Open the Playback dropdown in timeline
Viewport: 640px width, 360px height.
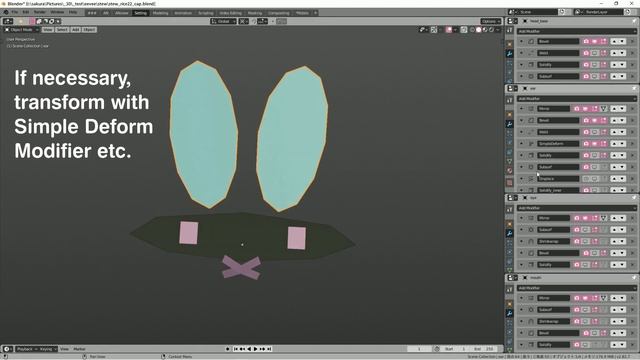(26, 349)
